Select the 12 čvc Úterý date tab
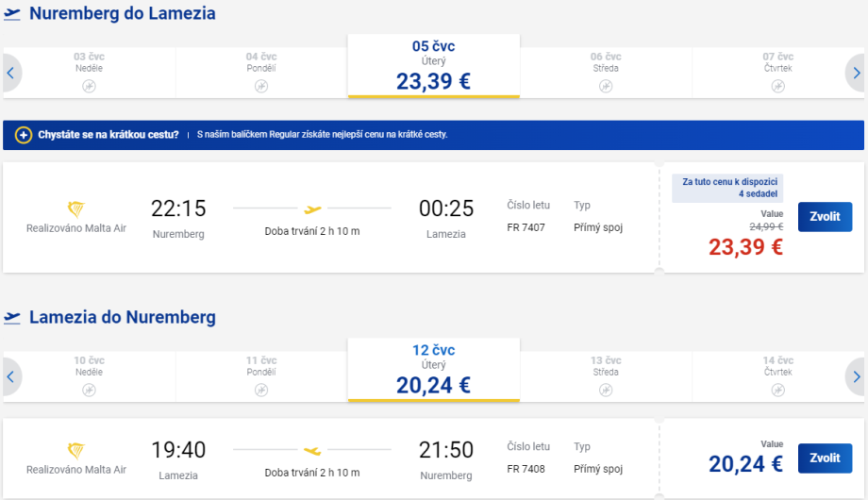The width and height of the screenshot is (868, 500). click(433, 370)
